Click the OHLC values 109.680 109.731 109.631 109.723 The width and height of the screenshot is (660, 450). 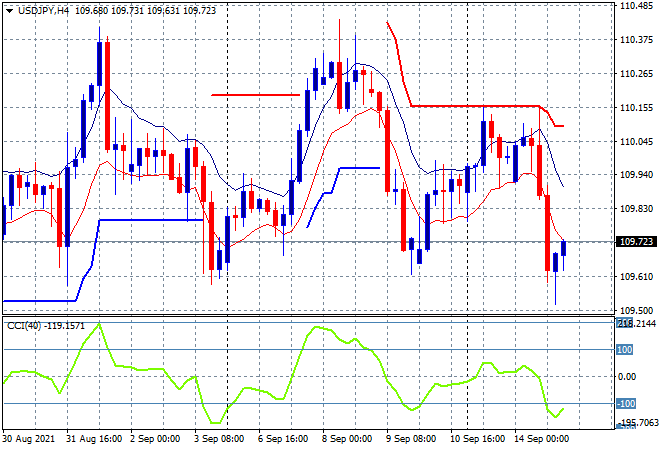[x=146, y=11]
